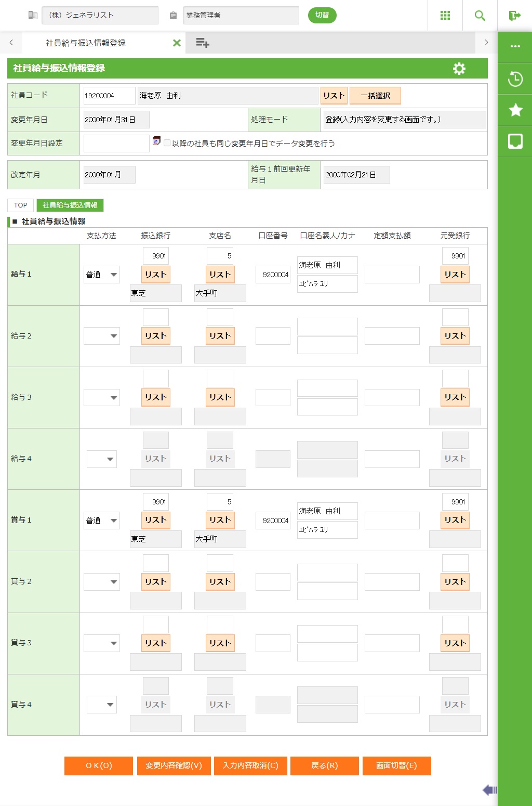Open 賞与2 支払方法 dropdown
The width and height of the screenshot is (532, 806).
click(x=102, y=582)
